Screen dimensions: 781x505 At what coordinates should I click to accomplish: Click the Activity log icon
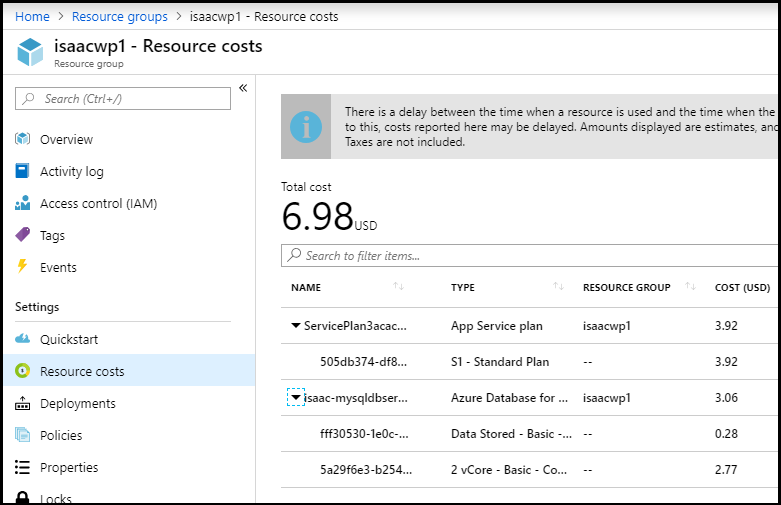23,171
